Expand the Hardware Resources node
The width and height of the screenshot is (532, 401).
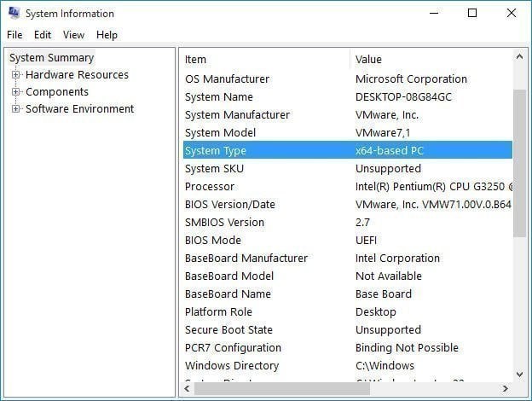click(x=15, y=75)
